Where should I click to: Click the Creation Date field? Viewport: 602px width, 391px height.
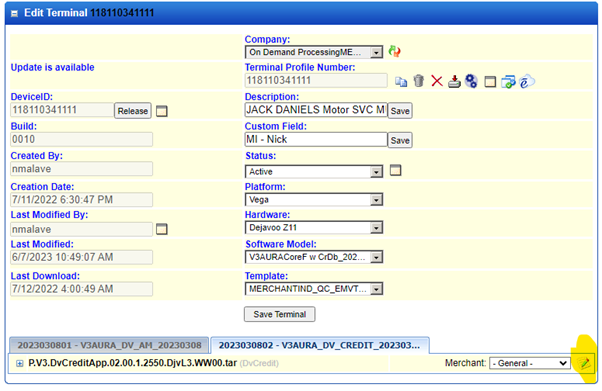(x=81, y=200)
